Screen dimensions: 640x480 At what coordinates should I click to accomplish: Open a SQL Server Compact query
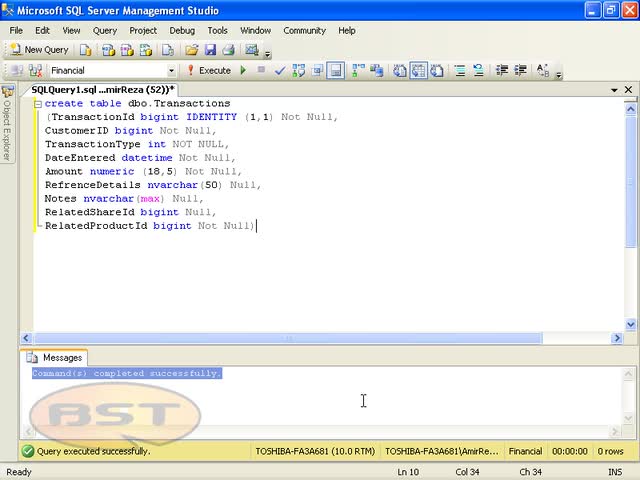[x=168, y=50]
